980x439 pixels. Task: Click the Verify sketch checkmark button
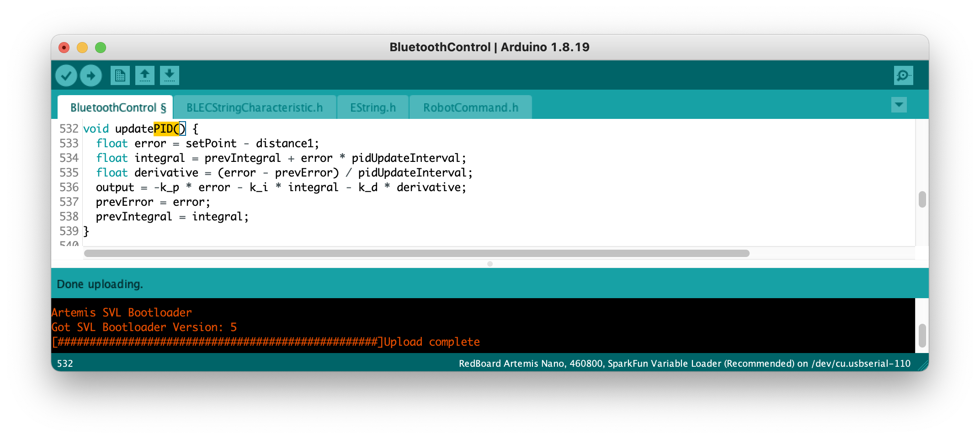[x=66, y=75]
